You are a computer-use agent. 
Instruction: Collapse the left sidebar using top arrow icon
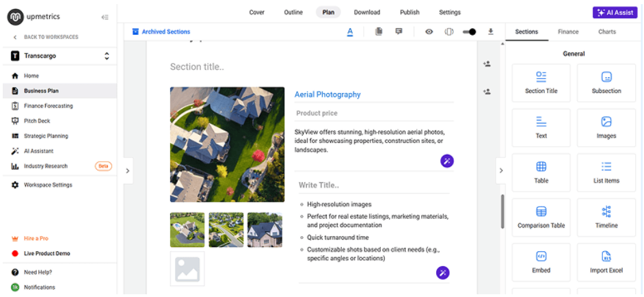point(105,17)
